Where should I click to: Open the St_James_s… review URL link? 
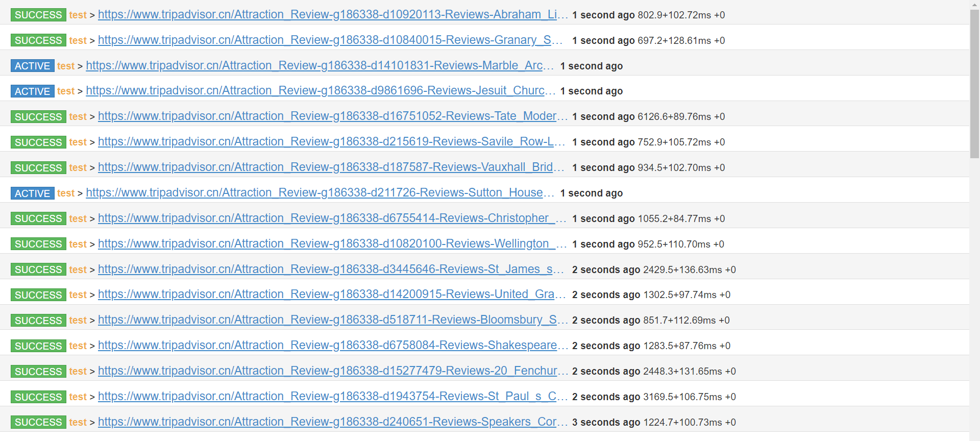(331, 269)
